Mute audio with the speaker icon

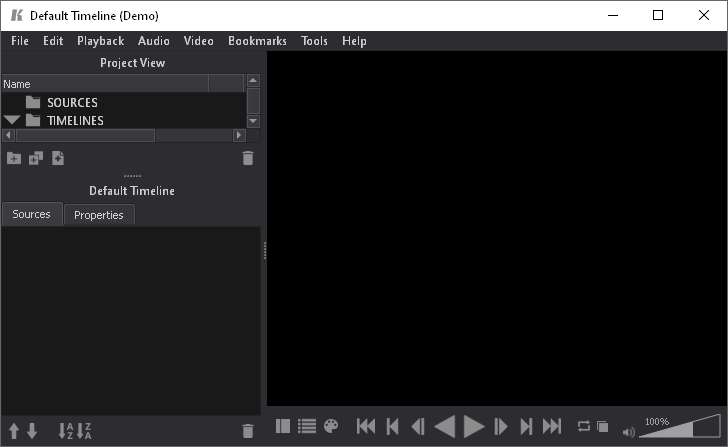tap(629, 432)
